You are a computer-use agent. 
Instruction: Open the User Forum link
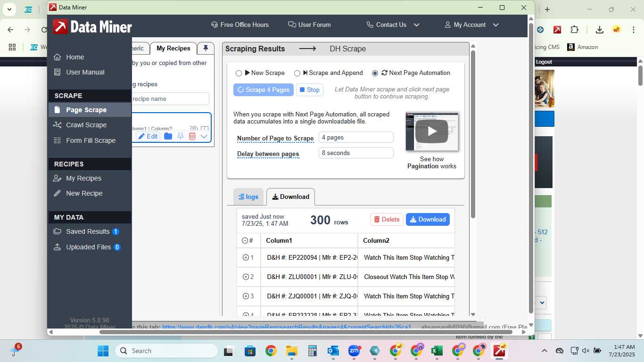pos(309,25)
